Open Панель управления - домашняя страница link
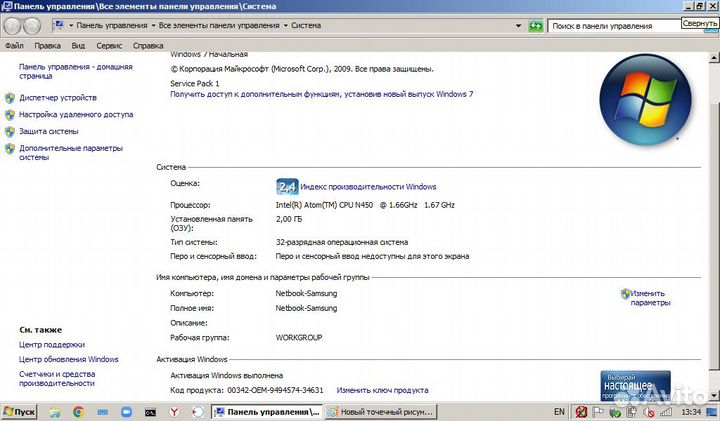 coord(76,71)
